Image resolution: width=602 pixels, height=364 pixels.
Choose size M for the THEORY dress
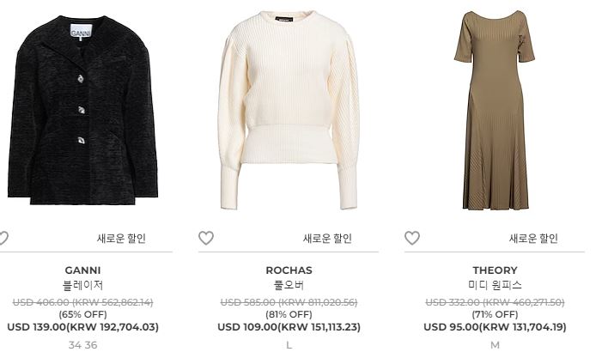tap(495, 345)
